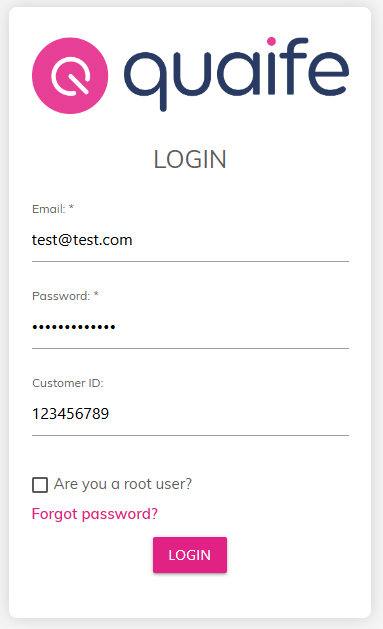383x629 pixels.
Task: Focus the masked Password input field
Action: tap(190, 327)
